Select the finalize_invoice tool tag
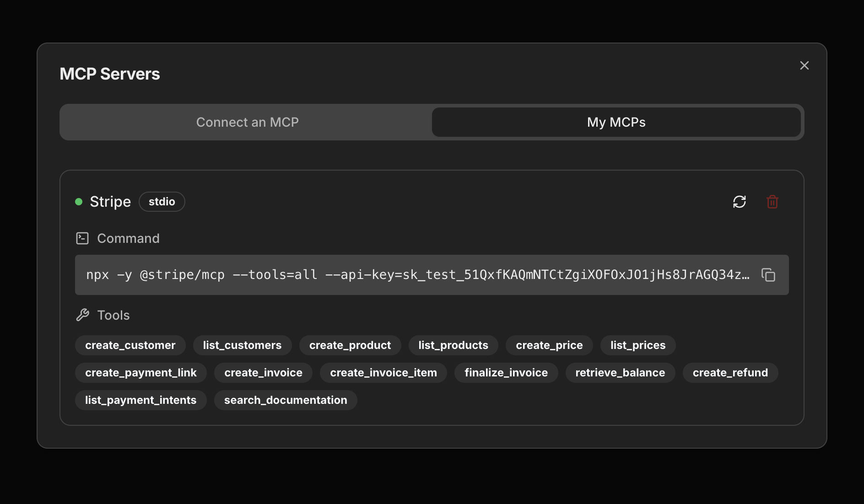Screen dimensions: 864x504 pos(506,373)
